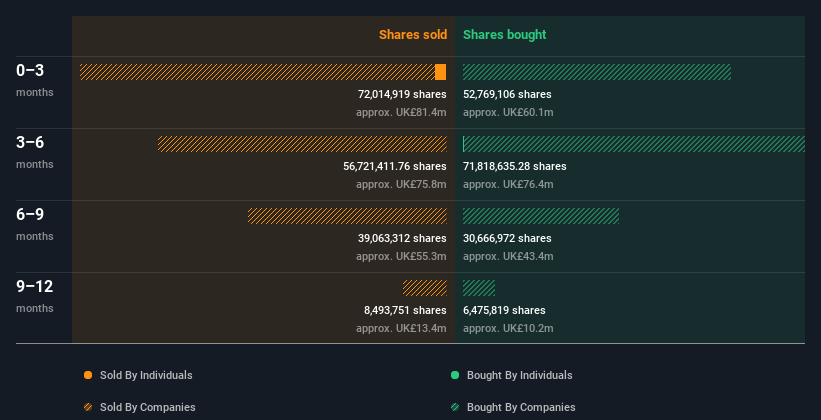Image resolution: width=821 pixels, height=420 pixels.
Task: Click the 9–12 months orange sold bar
Action: click(x=425, y=288)
